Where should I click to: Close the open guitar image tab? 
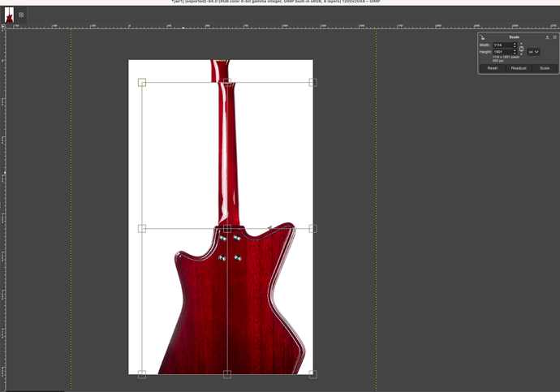pyautogui.click(x=21, y=15)
